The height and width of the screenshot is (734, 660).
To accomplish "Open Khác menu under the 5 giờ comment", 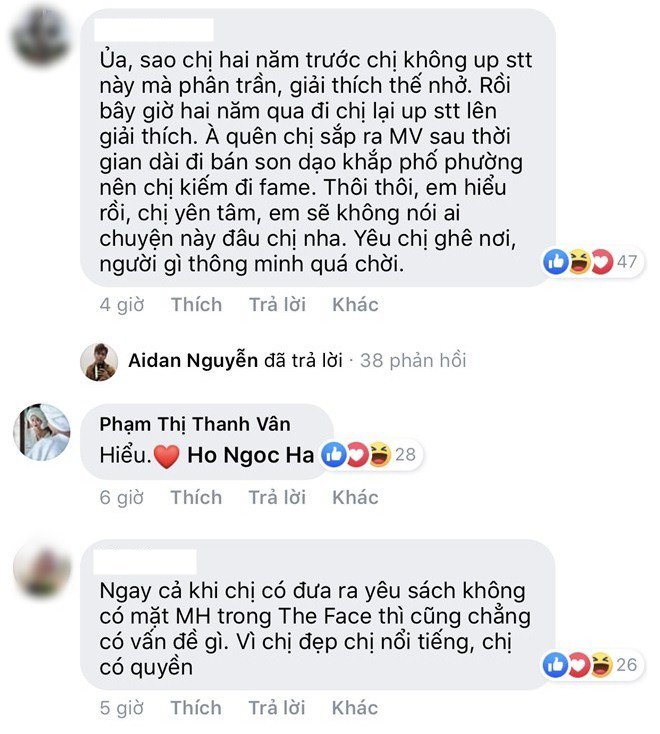I will coord(355,708).
